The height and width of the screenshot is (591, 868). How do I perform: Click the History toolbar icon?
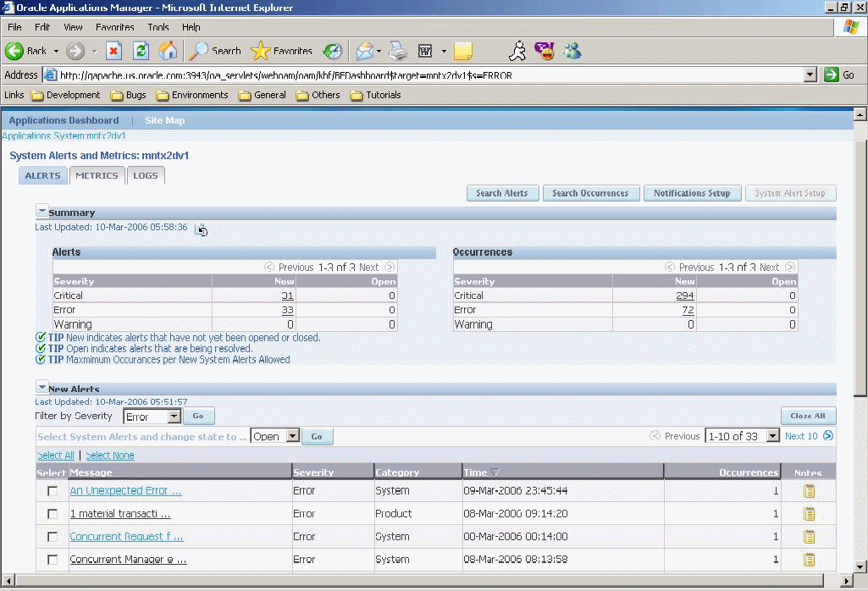tap(333, 51)
